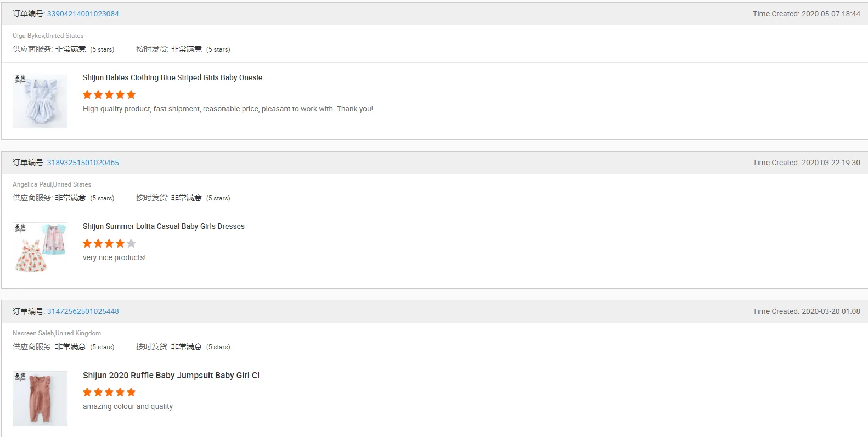Click the first orange star on Lolita dresses rating

[x=87, y=243]
